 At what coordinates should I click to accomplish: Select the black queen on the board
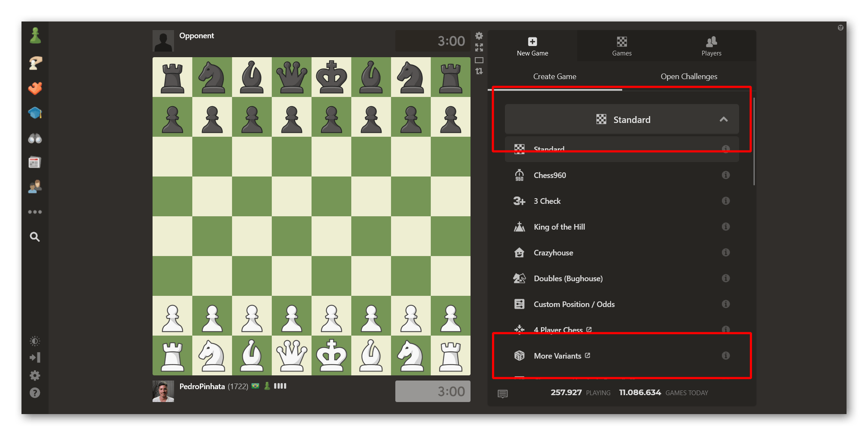tap(292, 77)
